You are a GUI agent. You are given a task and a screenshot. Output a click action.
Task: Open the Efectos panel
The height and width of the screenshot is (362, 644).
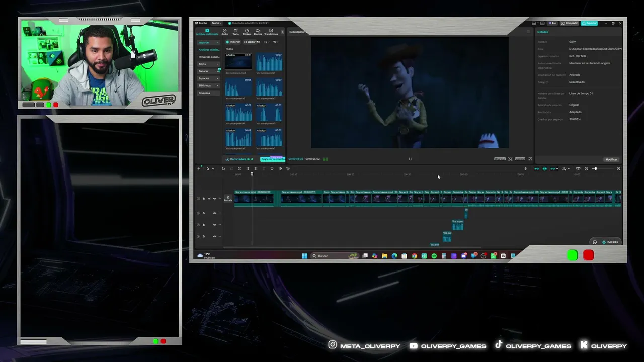coord(258,32)
